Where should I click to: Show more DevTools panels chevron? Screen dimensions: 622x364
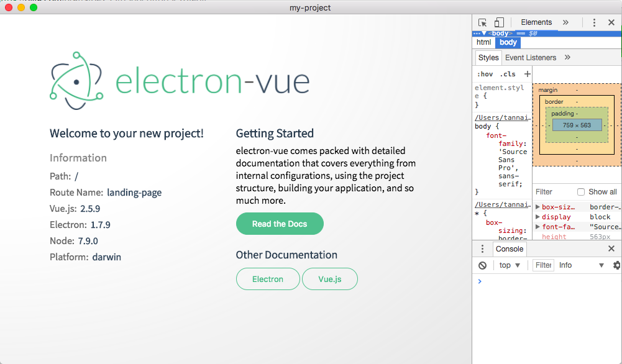(565, 22)
